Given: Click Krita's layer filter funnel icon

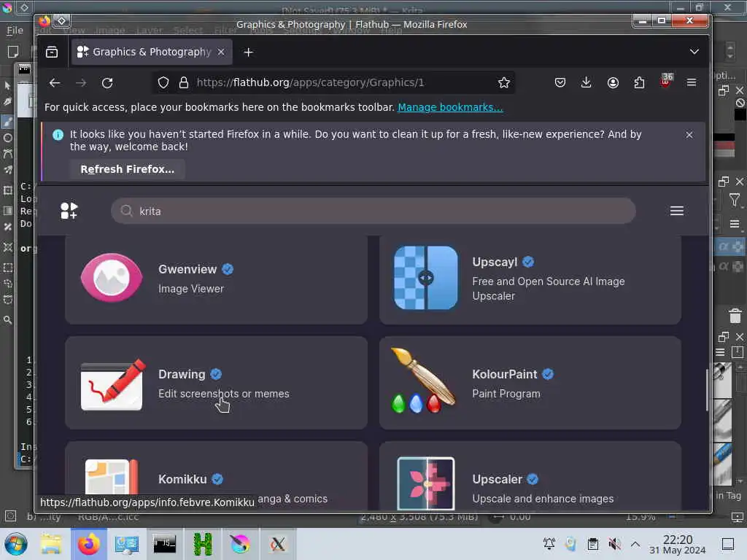Looking at the screenshot, I should point(735,200).
